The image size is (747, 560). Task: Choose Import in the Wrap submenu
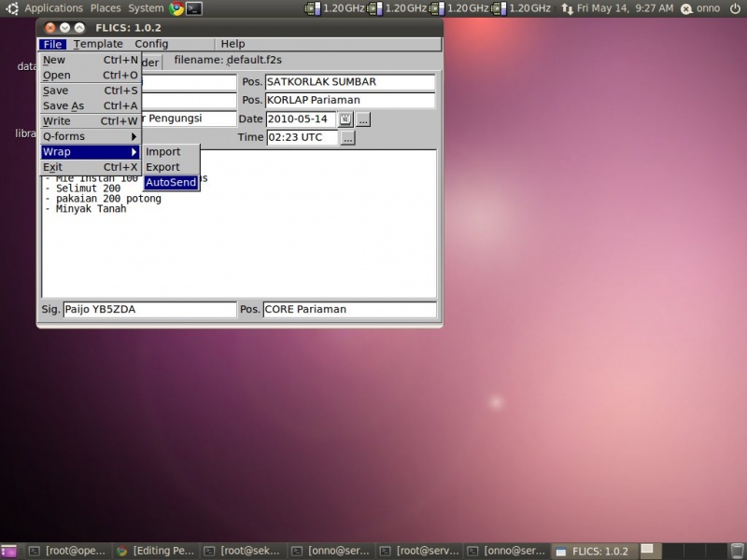click(163, 150)
